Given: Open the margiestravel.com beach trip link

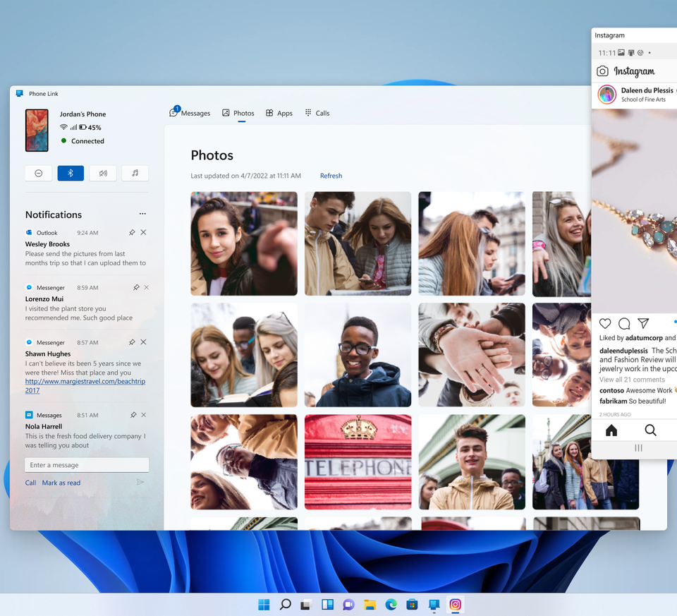Looking at the screenshot, I should 85,385.
